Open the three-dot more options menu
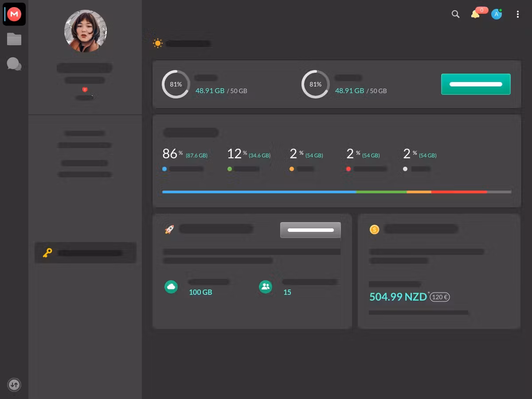 (517, 14)
